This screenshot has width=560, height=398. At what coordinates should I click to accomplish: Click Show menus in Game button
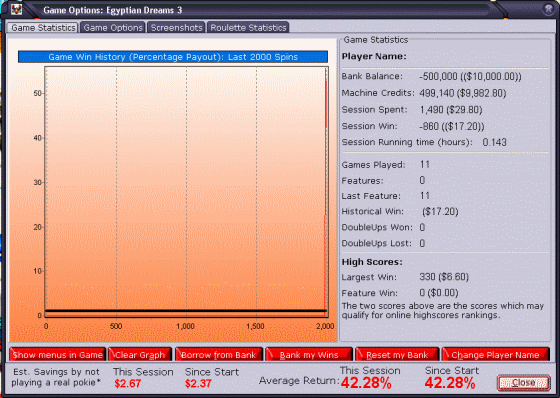(x=58, y=355)
